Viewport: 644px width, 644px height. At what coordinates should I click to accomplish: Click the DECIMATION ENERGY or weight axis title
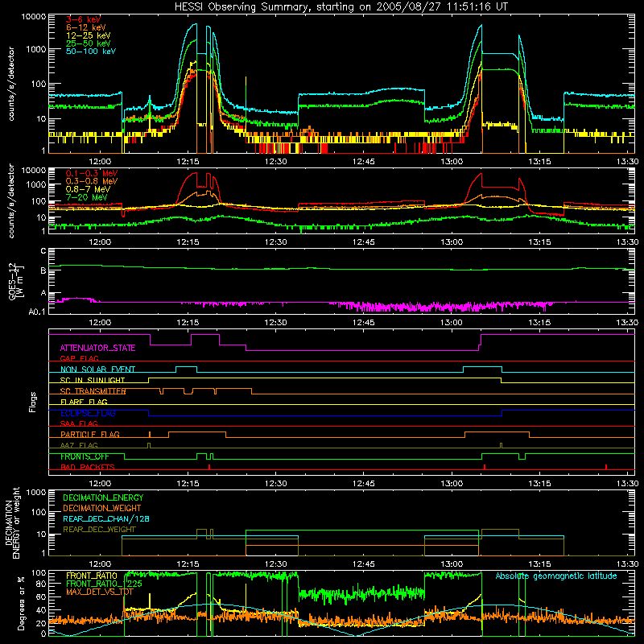point(12,522)
